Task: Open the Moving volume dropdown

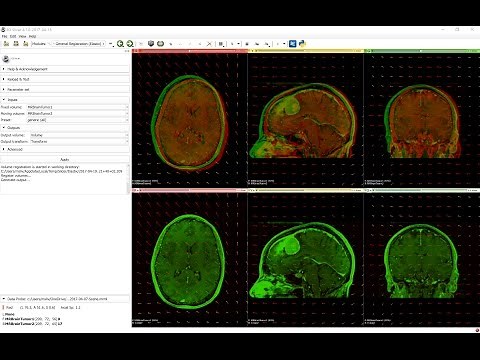Action: pyautogui.click(x=77, y=113)
